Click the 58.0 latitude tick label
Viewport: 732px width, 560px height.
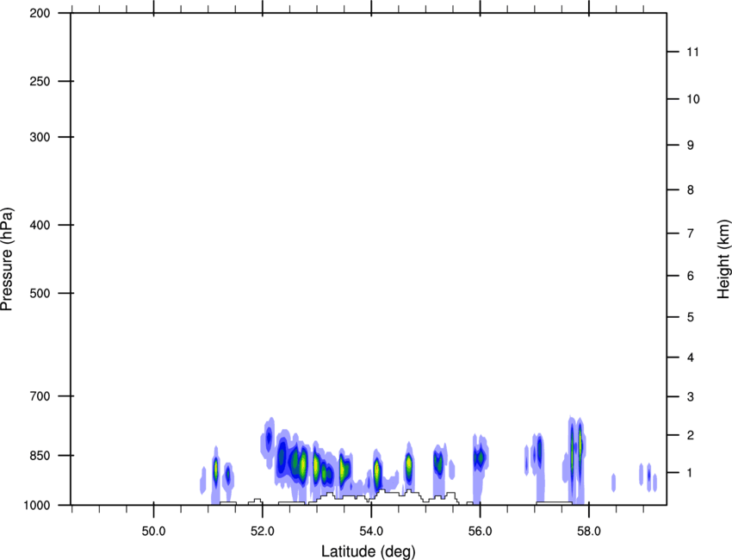pyautogui.click(x=589, y=532)
